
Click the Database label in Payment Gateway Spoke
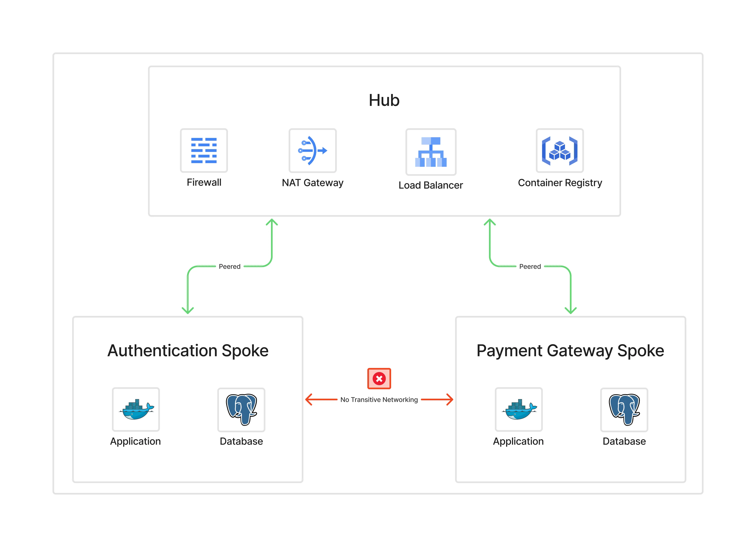click(x=624, y=441)
